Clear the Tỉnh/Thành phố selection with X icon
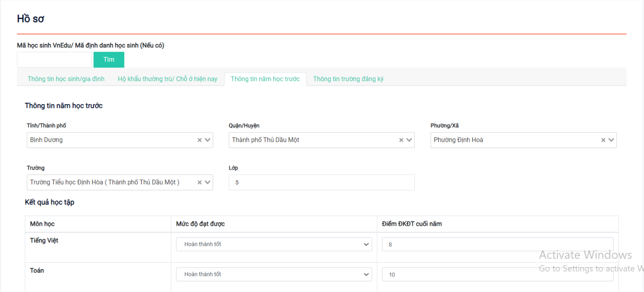Viewport: 644px width, 292px height. pos(199,140)
